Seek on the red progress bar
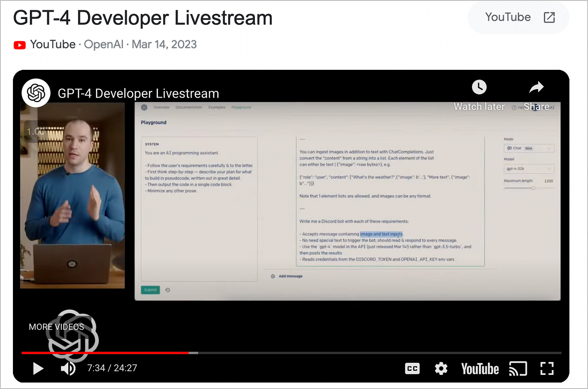The image size is (588, 389). (105, 353)
